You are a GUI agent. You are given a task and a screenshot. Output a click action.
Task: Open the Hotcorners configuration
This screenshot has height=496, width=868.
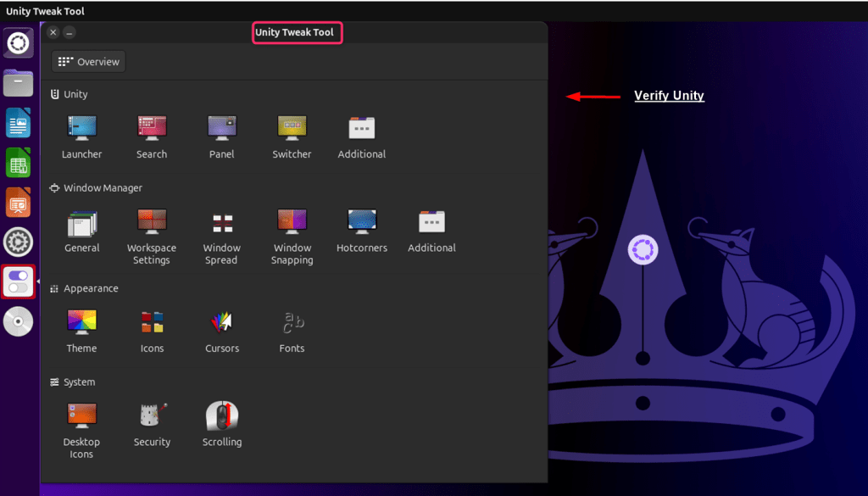pyautogui.click(x=361, y=220)
